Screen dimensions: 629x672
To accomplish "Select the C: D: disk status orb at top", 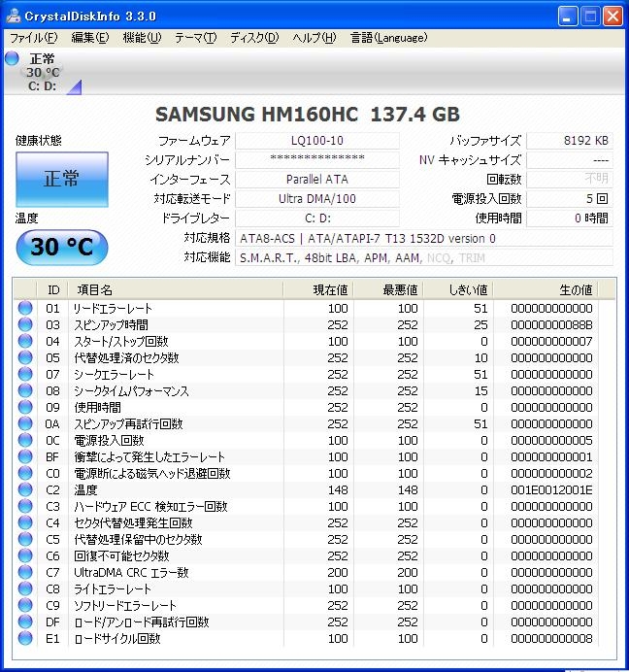I will click(12, 58).
